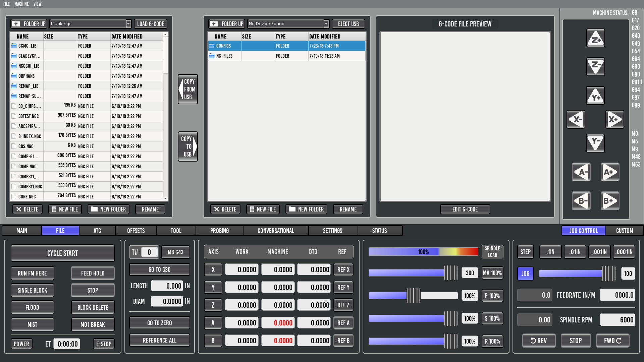The width and height of the screenshot is (644, 362).
Task: Jog B+ arrow button
Action: point(610,201)
